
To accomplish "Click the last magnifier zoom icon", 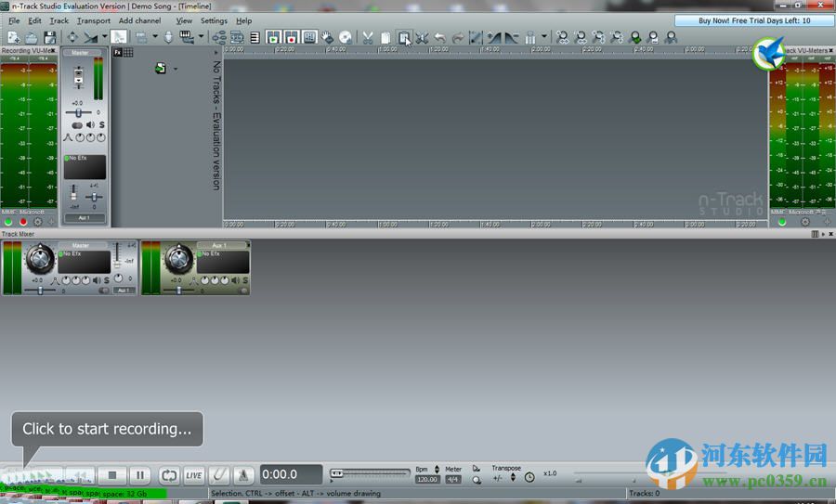I will click(x=671, y=37).
